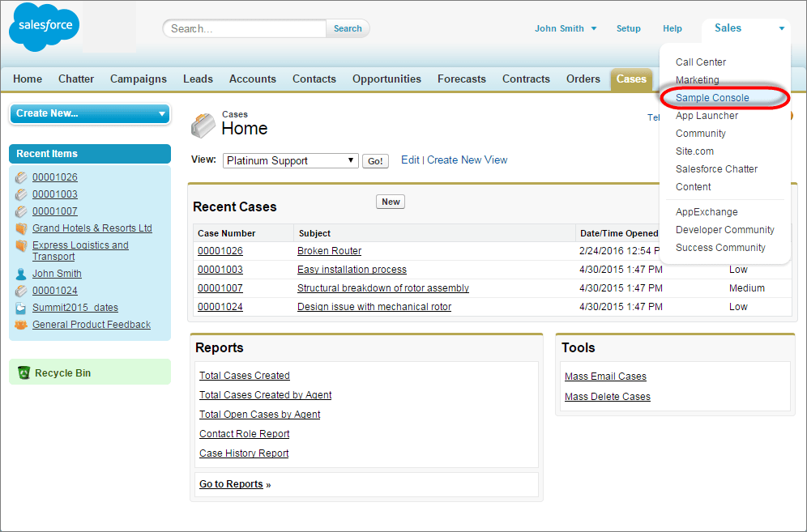Open the Setup menu
Image resolution: width=807 pixels, height=532 pixels.
coord(629,28)
